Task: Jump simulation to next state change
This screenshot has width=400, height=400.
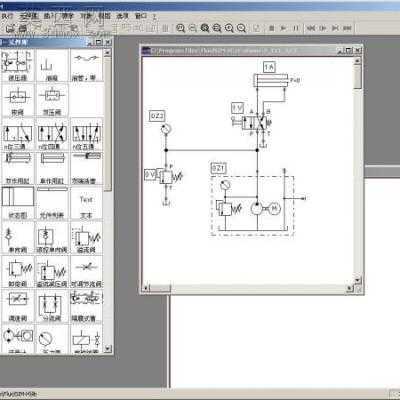Action: pyautogui.click(x=335, y=28)
